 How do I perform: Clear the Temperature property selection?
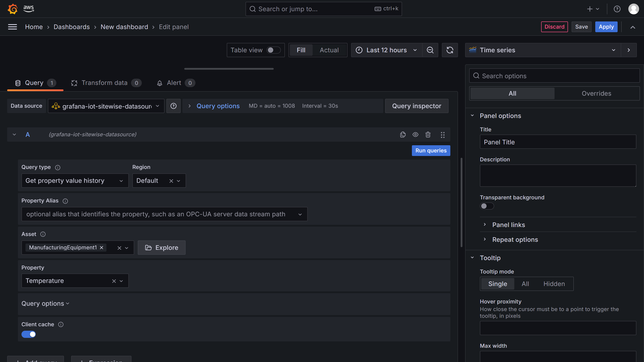[x=114, y=281]
